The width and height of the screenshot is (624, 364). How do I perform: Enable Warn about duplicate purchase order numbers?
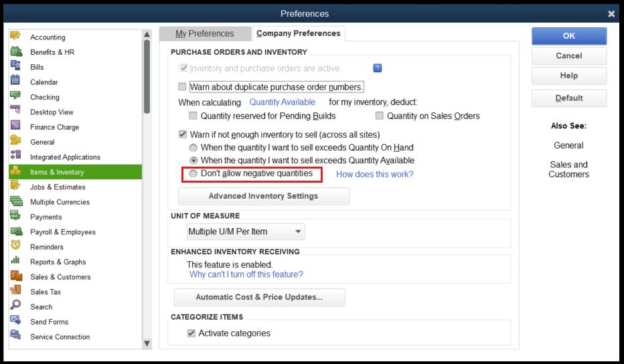pos(182,87)
